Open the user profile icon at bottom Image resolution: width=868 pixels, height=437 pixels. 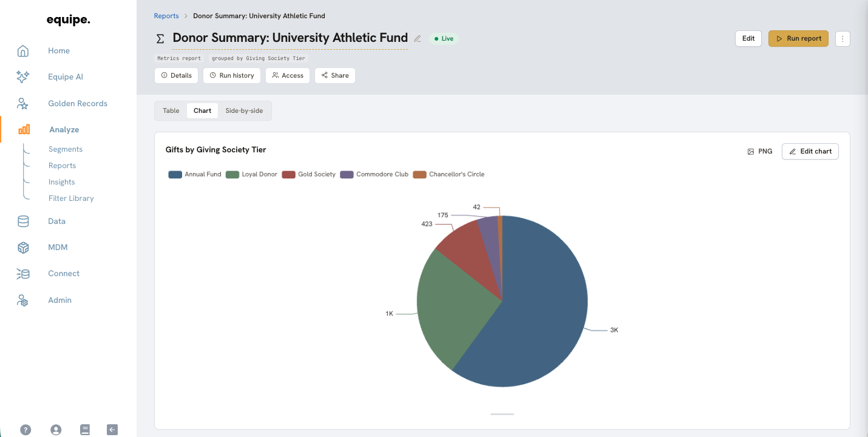pos(56,430)
